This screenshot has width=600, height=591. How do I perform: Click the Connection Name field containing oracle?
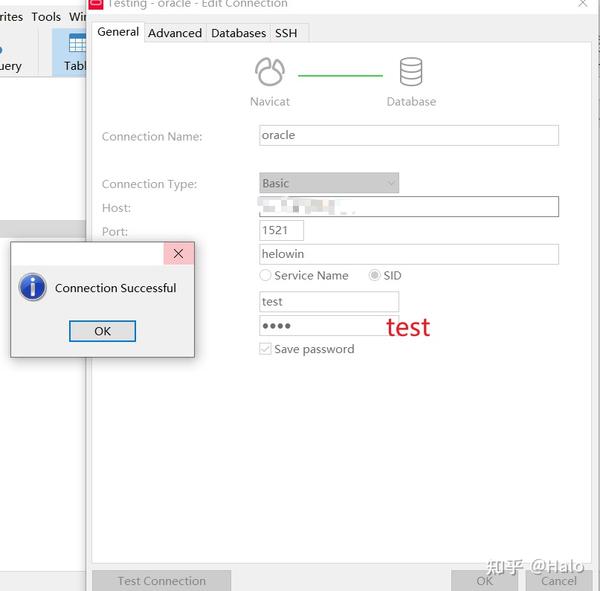pos(409,135)
